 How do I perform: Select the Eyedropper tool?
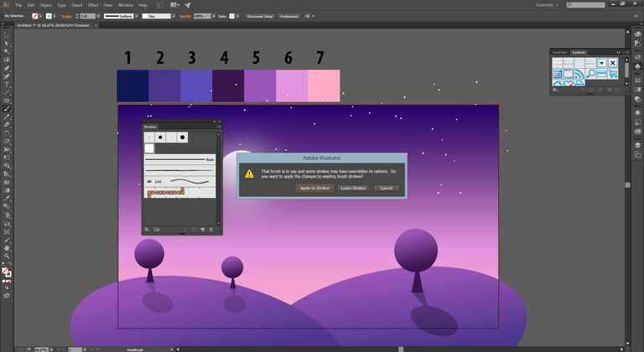7,199
